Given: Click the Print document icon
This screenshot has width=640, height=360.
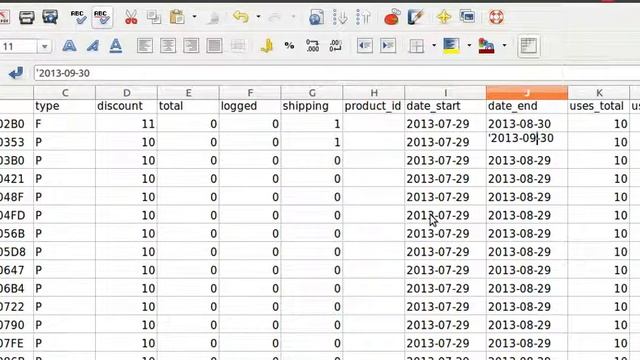Looking at the screenshot, I should [x=27, y=17].
